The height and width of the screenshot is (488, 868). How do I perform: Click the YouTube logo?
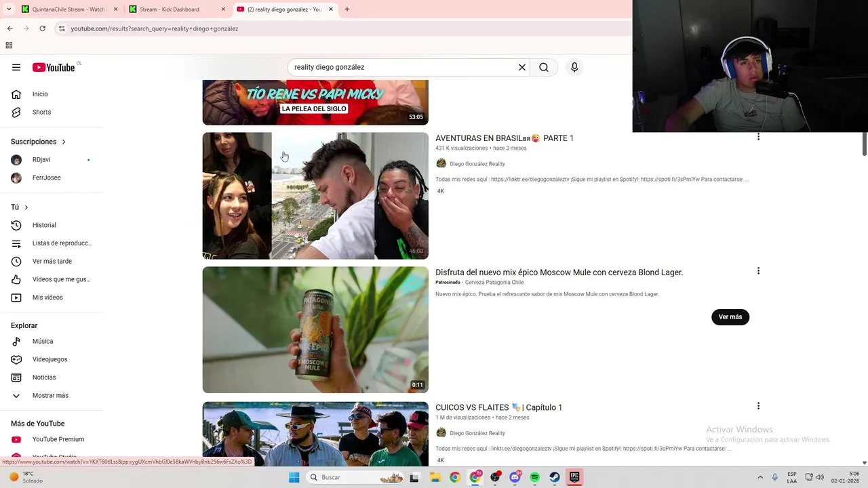tap(54, 67)
